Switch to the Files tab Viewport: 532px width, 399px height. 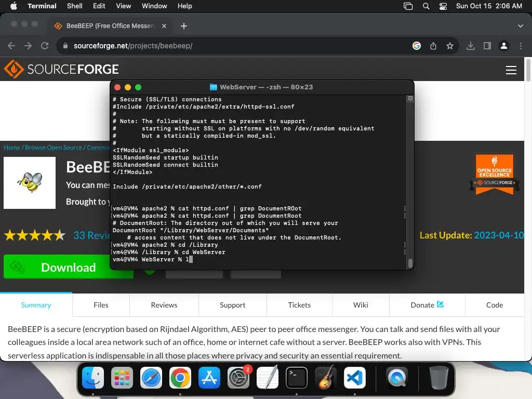click(x=101, y=304)
